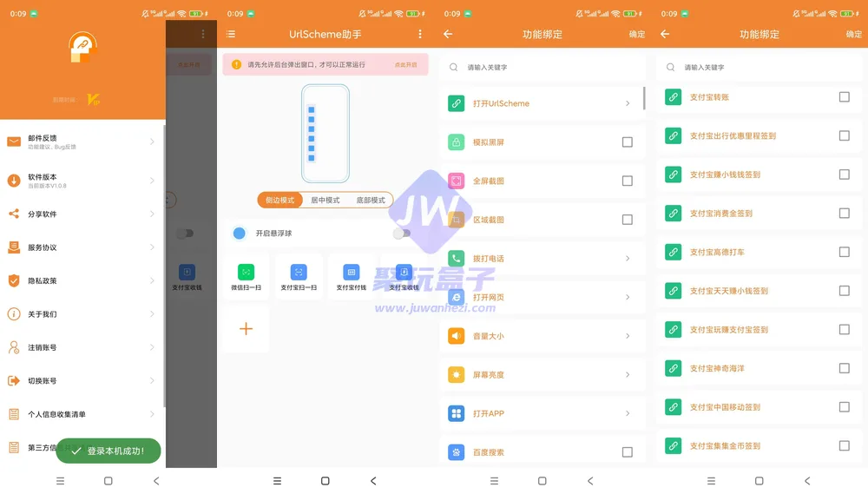The image size is (868, 494).
Task: Open the 服务协议 menu entry
Action: pyautogui.click(x=82, y=247)
